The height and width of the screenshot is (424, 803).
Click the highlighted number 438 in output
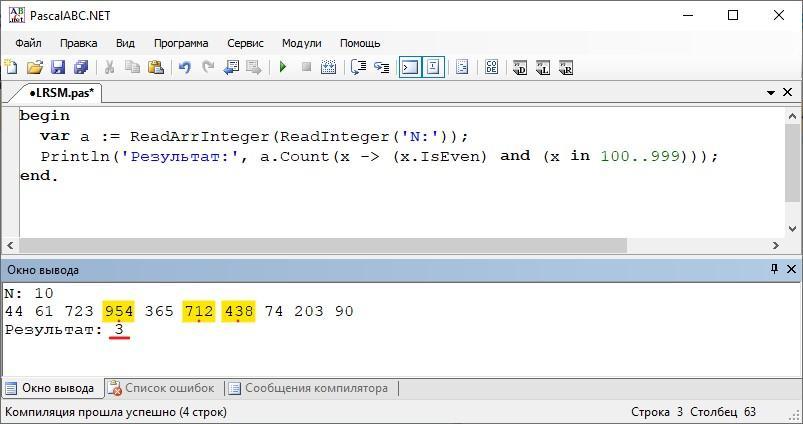pyautogui.click(x=238, y=312)
